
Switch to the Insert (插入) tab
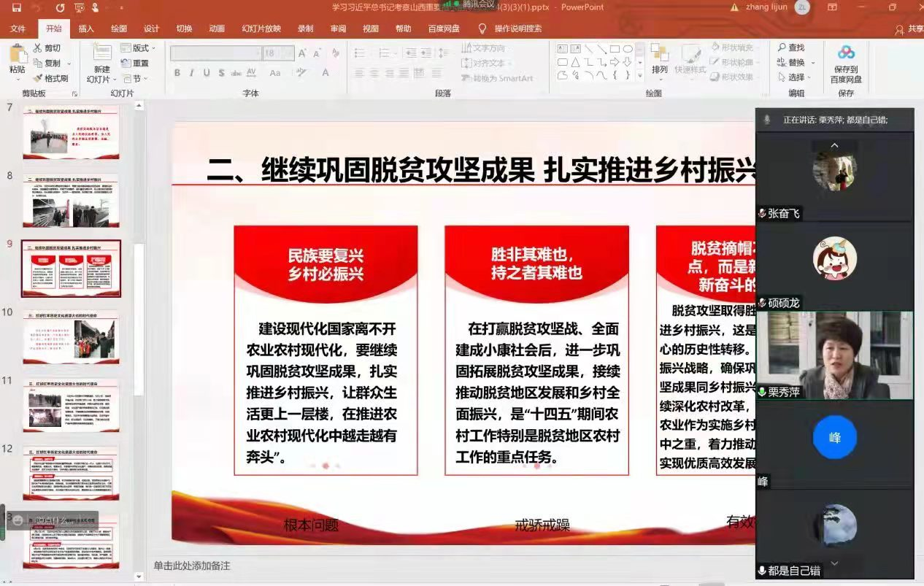click(86, 28)
